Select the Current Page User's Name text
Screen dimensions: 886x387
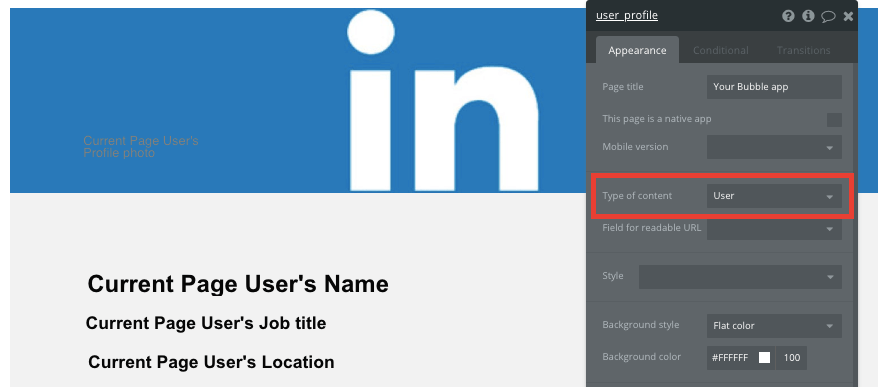238,284
